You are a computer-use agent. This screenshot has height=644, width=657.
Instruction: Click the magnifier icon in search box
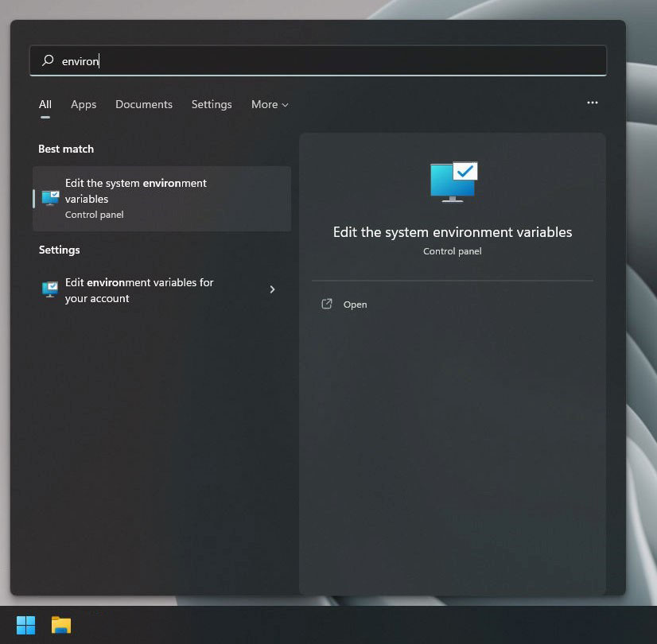pos(48,60)
